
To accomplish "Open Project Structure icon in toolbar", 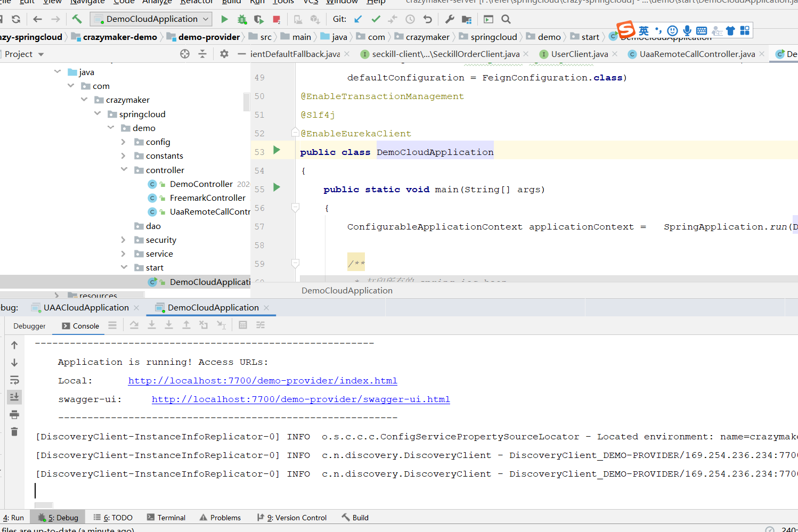I will click(x=467, y=19).
